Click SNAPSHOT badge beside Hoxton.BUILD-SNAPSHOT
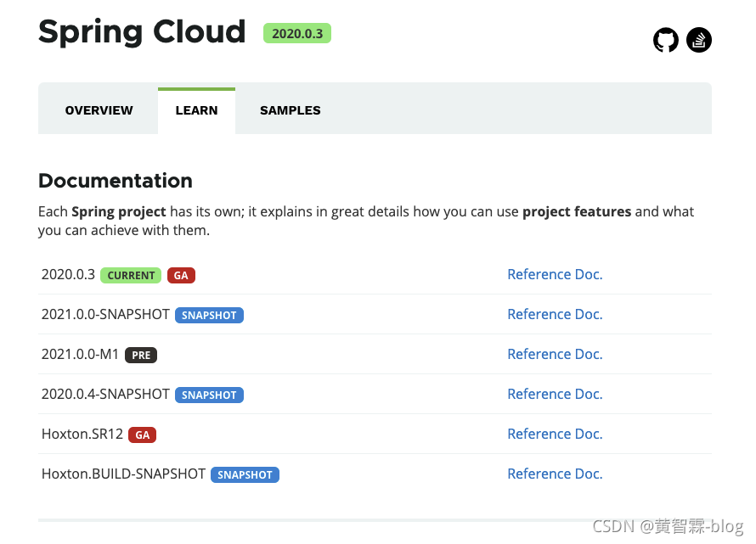The width and height of the screenshot is (756, 544). coord(245,474)
